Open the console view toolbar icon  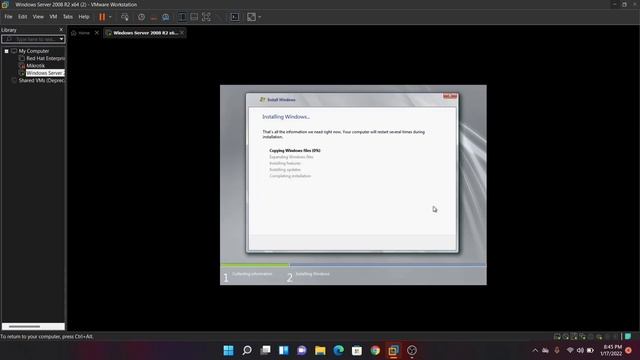(x=235, y=17)
